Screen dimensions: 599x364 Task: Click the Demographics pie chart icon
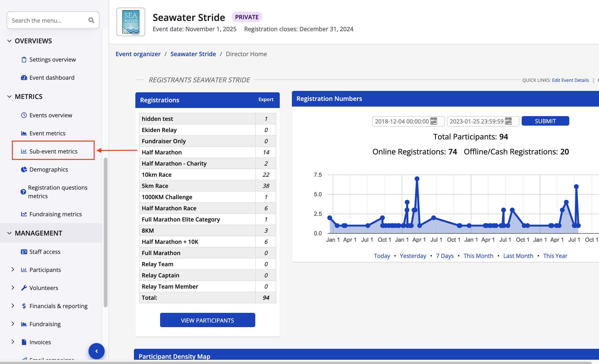pyautogui.click(x=24, y=169)
